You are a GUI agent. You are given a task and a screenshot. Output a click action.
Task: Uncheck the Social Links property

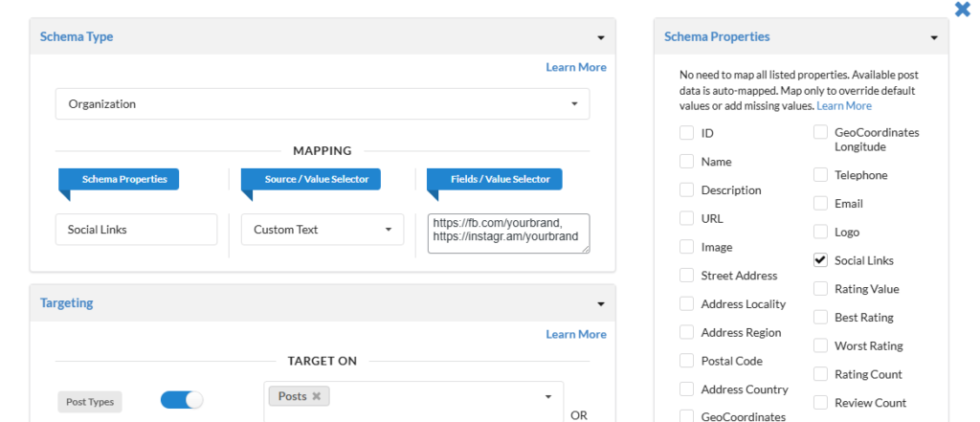click(x=820, y=260)
